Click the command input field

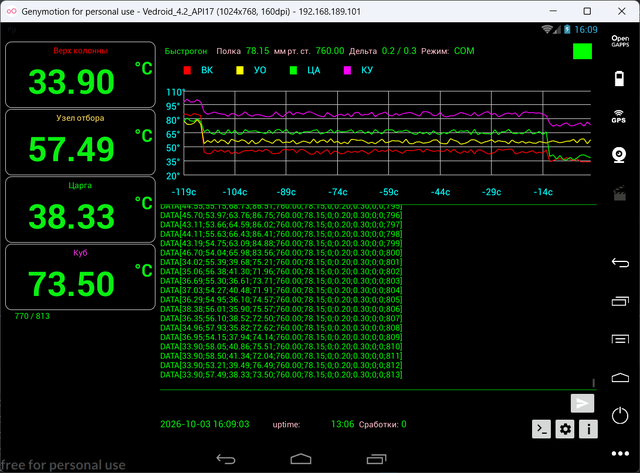363,404
